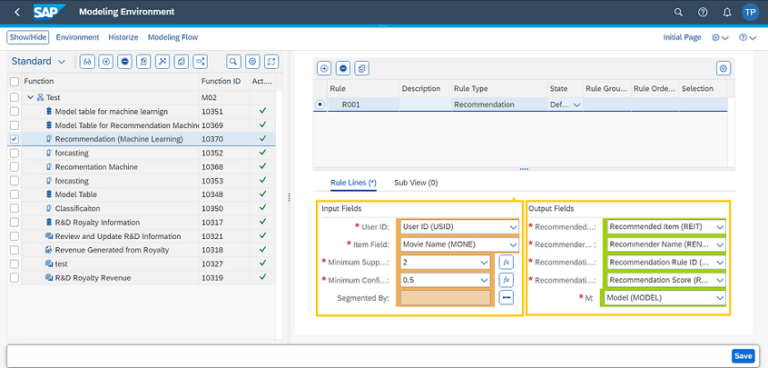The image size is (768, 368).
Task: Open Segmented By value help button
Action: (506, 297)
